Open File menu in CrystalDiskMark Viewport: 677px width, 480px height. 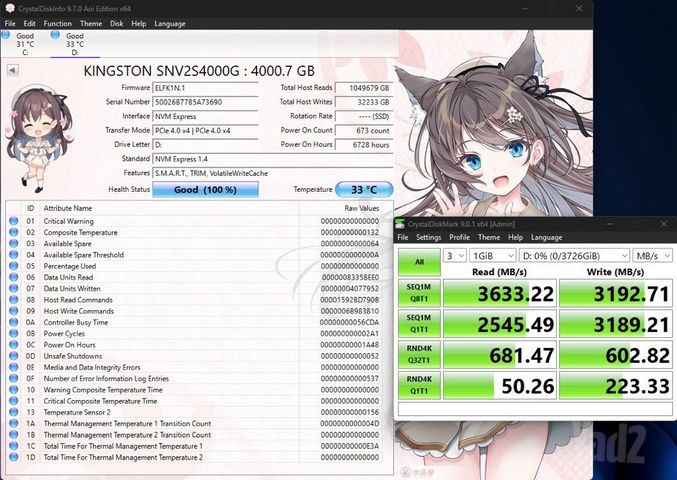point(402,237)
